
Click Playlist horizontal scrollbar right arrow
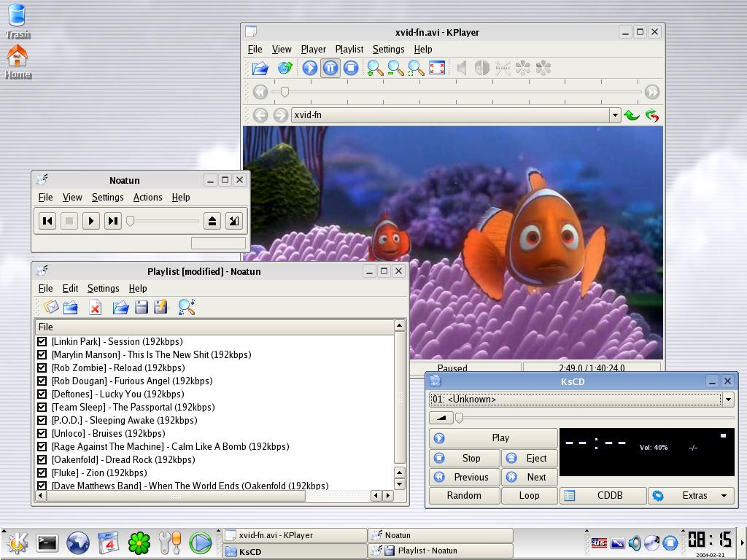pos(388,496)
